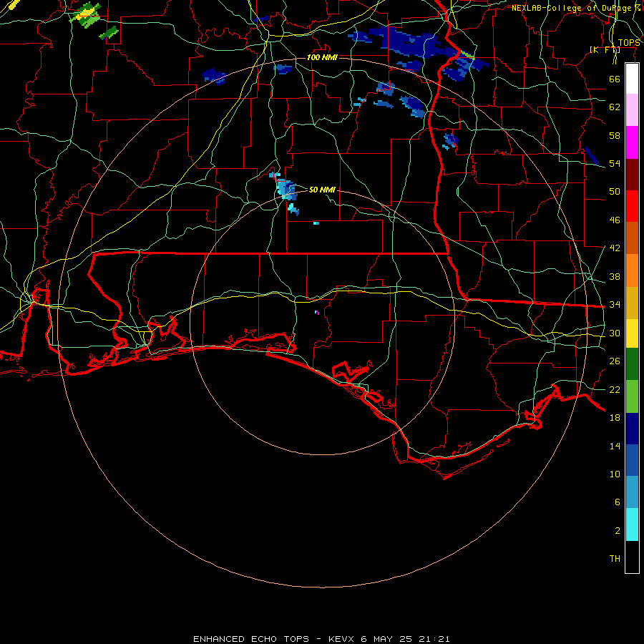
Task: Pick the bright orange legend swatch
Action: click(x=632, y=270)
